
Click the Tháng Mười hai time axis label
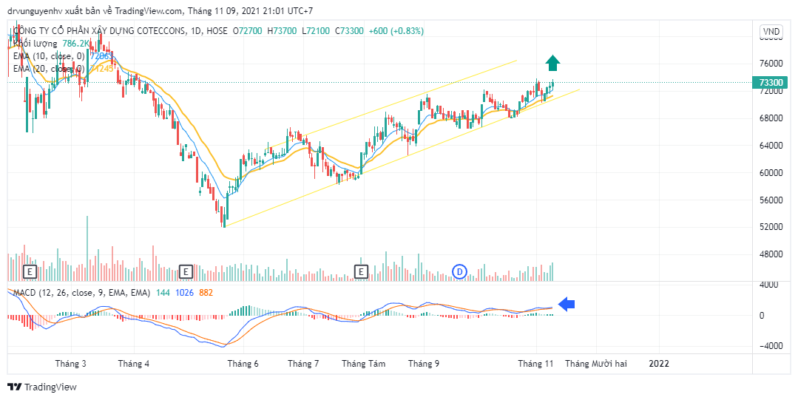(596, 364)
